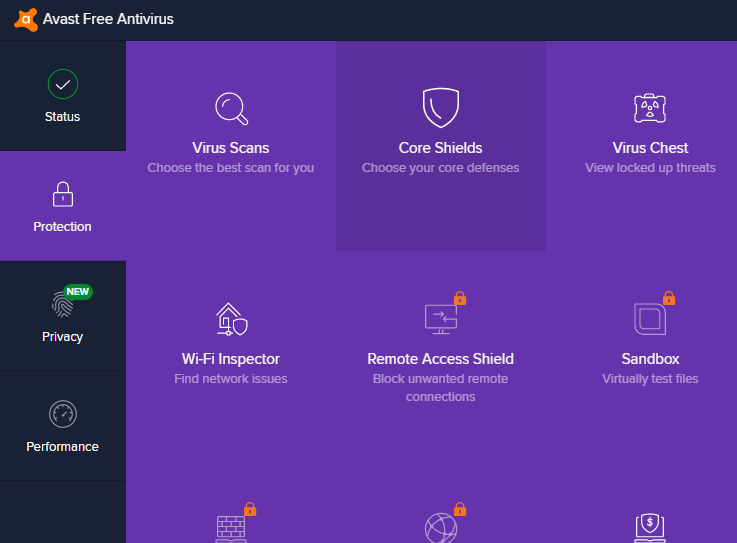
Task: Click the 'Avast Free Antivirus' title text
Action: 108,19
